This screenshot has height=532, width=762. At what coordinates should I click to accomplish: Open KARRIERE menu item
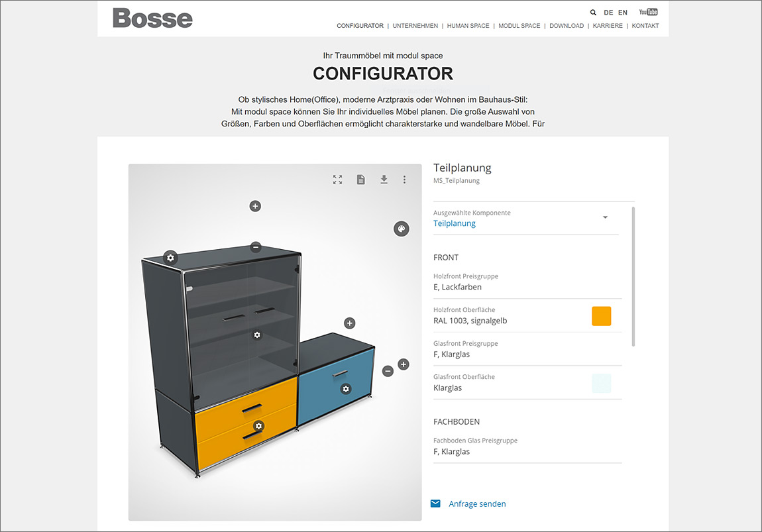click(x=608, y=26)
